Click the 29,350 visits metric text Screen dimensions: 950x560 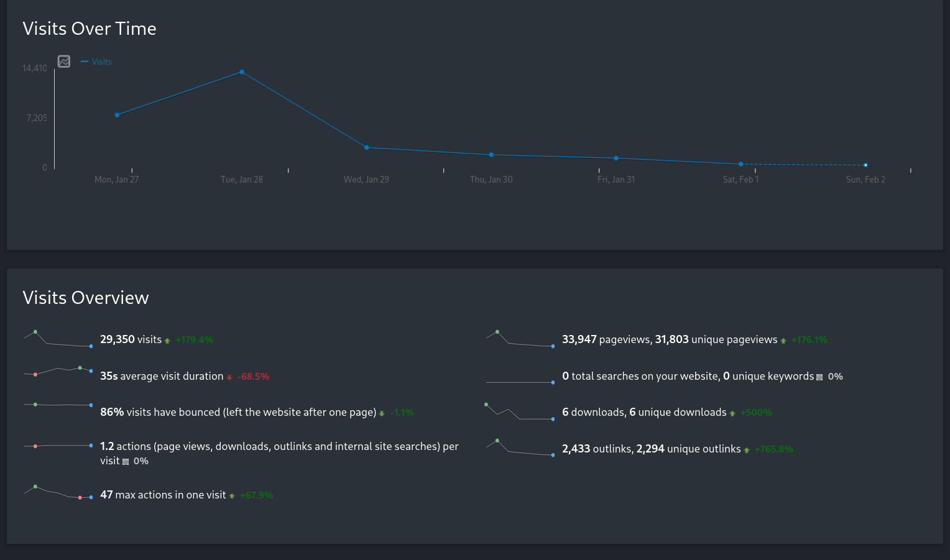(131, 339)
